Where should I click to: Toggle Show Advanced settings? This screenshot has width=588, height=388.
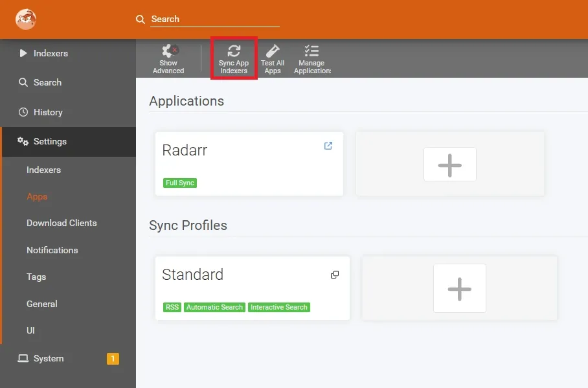[168, 57]
